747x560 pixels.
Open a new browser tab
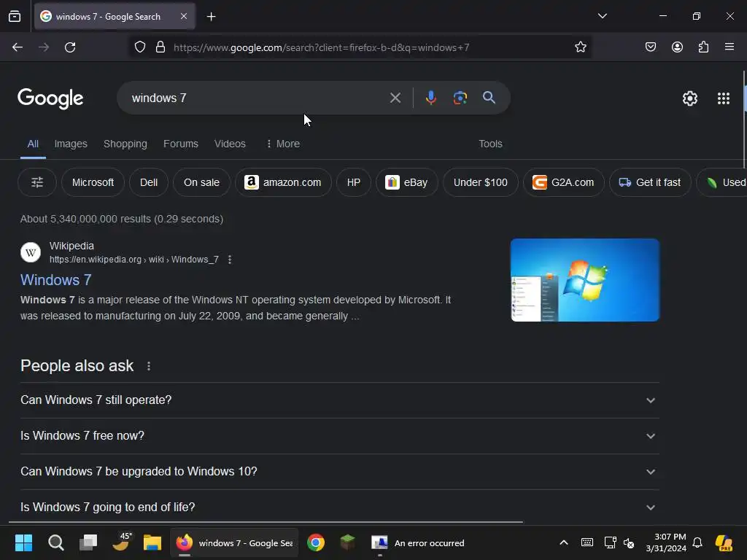pos(211,17)
